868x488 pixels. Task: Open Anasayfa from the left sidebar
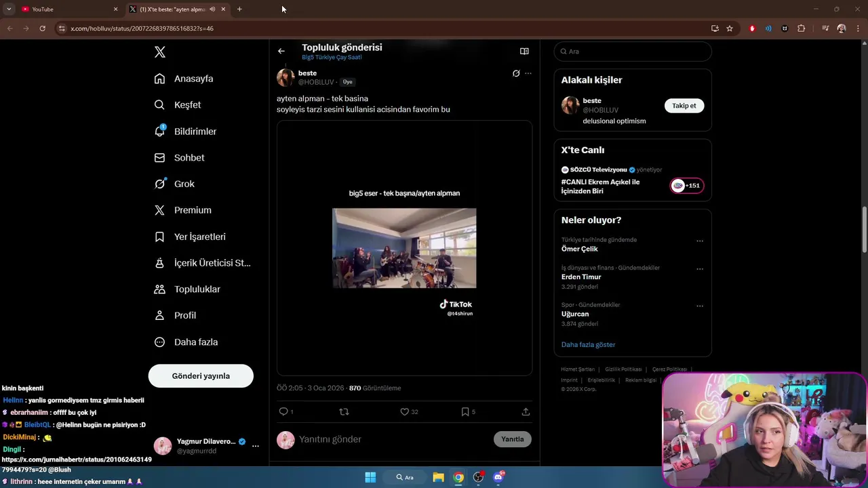pos(184,79)
